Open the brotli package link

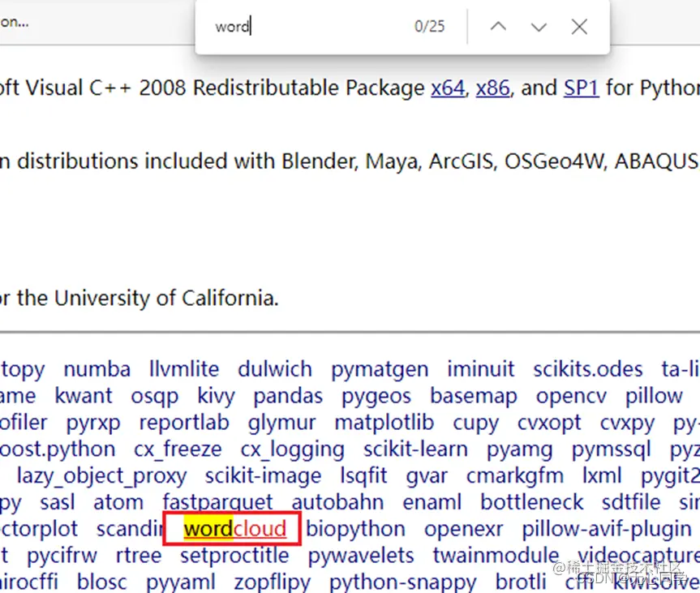pos(521,582)
